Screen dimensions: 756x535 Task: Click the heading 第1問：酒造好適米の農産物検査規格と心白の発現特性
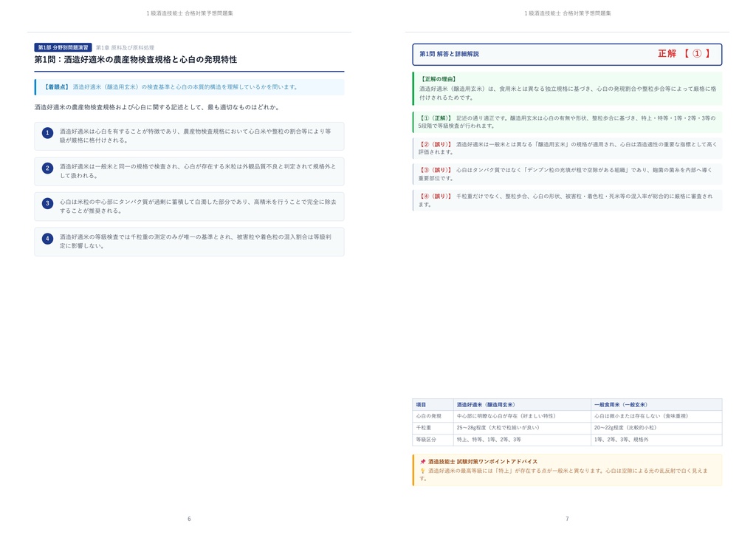tap(136, 60)
